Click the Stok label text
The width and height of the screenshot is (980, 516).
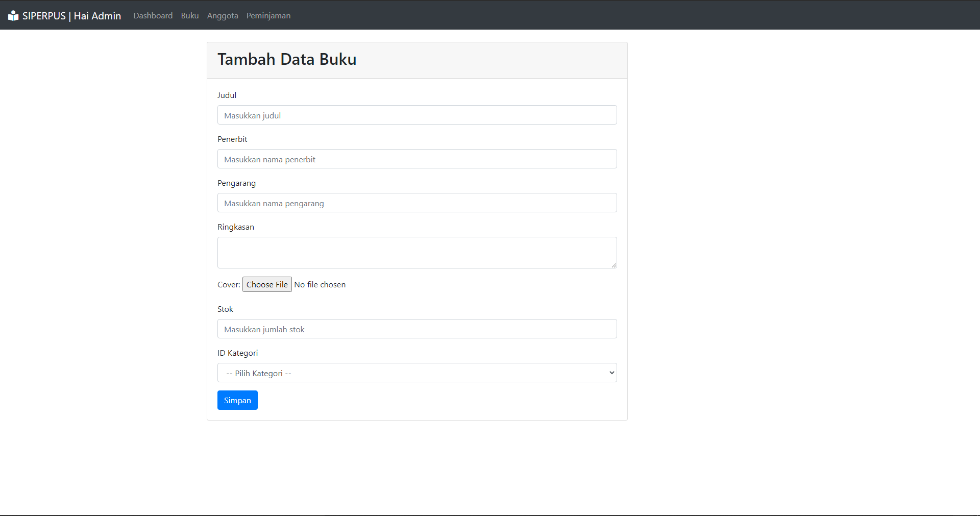[225, 309]
